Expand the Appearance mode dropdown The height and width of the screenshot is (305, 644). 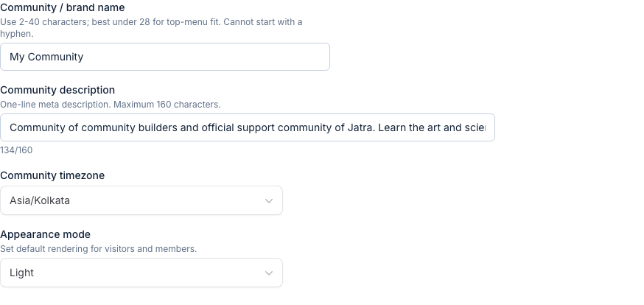[x=141, y=273]
